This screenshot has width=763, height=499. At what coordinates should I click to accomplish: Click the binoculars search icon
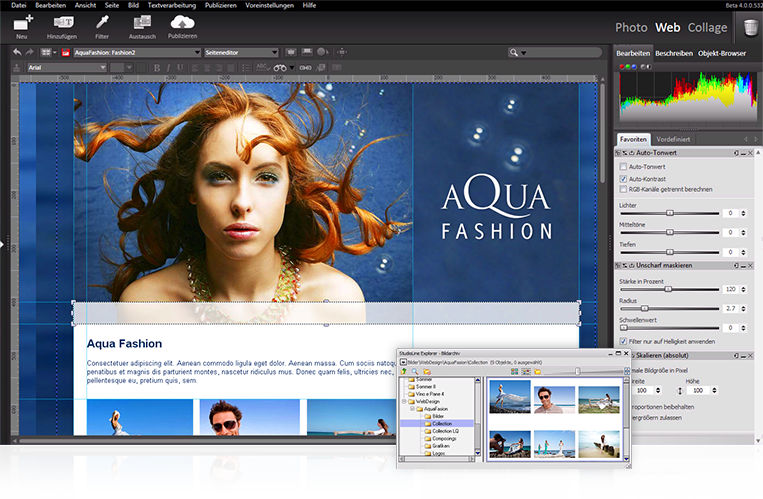(280, 68)
